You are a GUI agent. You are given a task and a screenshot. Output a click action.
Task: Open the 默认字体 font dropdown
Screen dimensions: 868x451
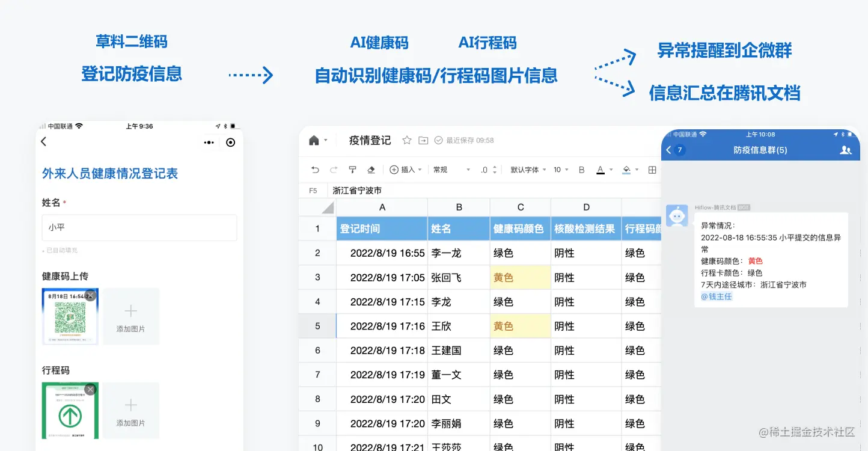tap(528, 170)
